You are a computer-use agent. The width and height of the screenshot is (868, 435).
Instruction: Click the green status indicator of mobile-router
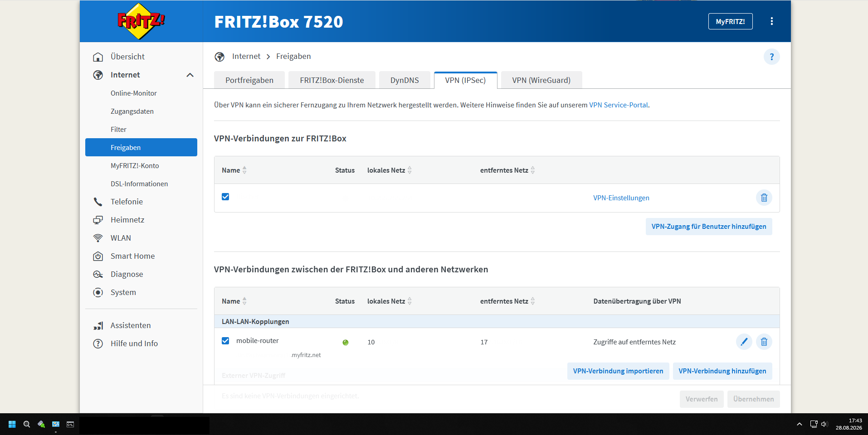pyautogui.click(x=346, y=343)
